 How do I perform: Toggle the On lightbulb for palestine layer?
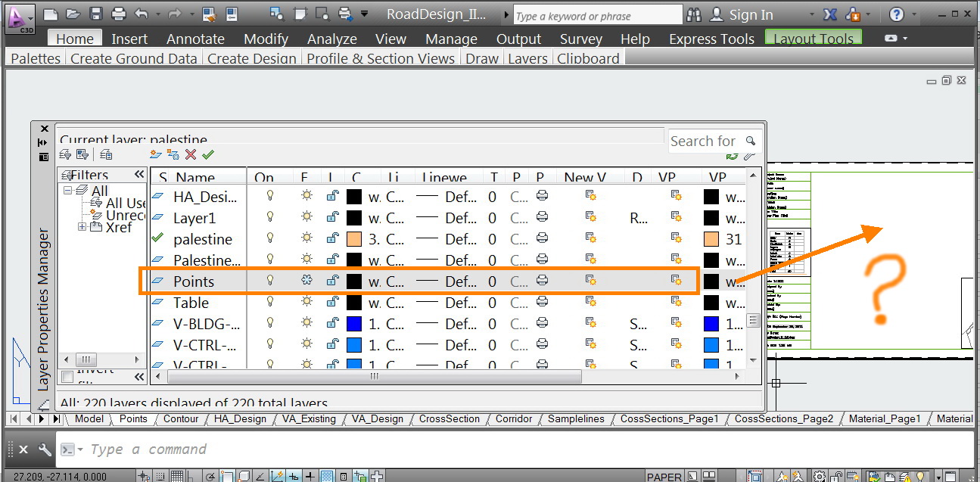[269, 238]
